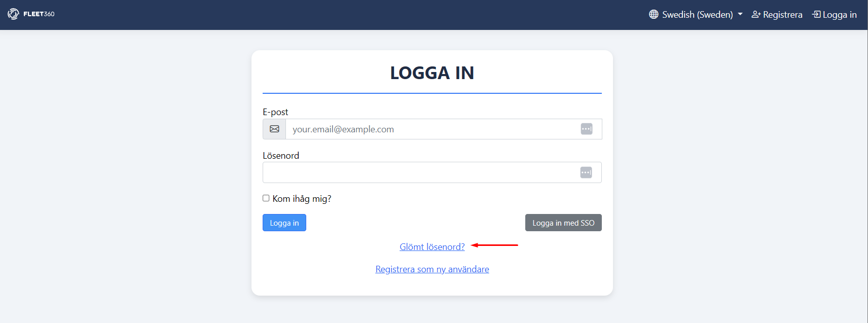
Task: Follow the Registrera som ny användare link
Action: [x=432, y=269]
